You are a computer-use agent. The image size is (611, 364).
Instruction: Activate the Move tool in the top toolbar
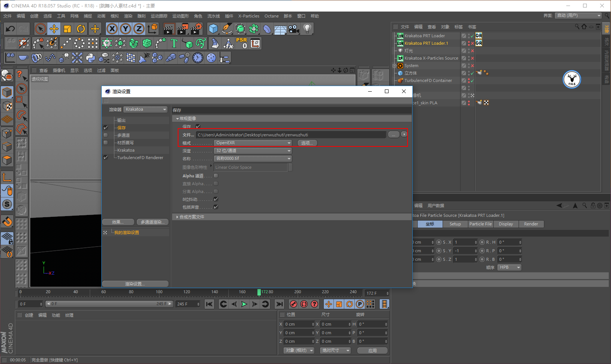point(54,29)
